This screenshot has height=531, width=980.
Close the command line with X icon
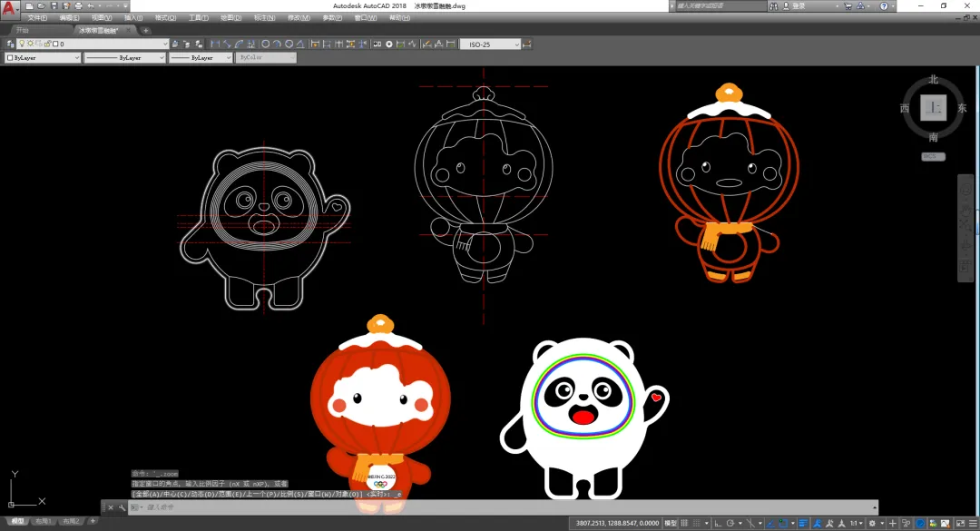[111, 507]
